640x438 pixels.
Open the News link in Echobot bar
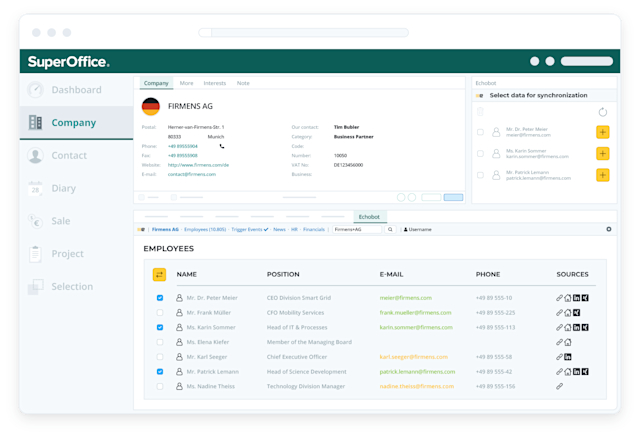[280, 229]
